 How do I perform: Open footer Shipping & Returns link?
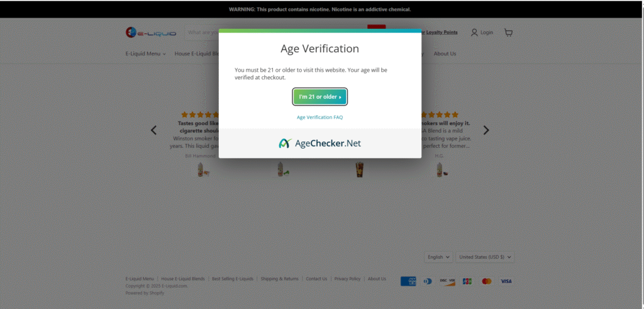pyautogui.click(x=279, y=279)
